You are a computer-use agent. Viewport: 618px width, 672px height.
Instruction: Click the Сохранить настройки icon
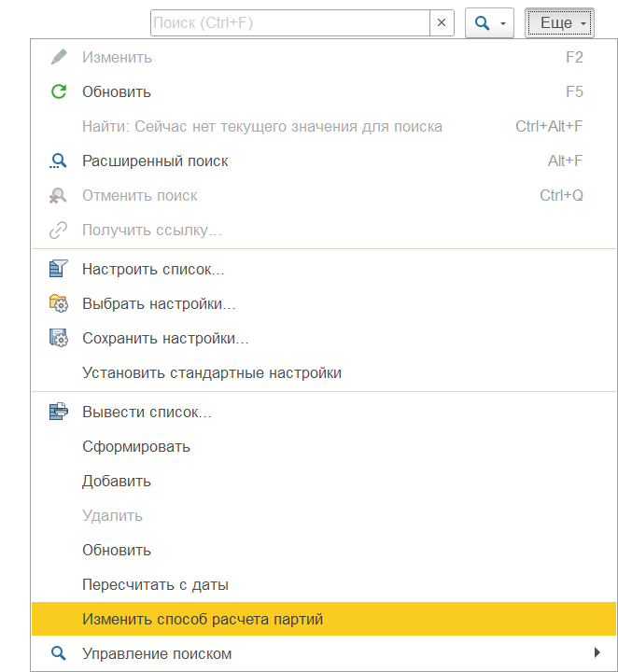(59, 338)
